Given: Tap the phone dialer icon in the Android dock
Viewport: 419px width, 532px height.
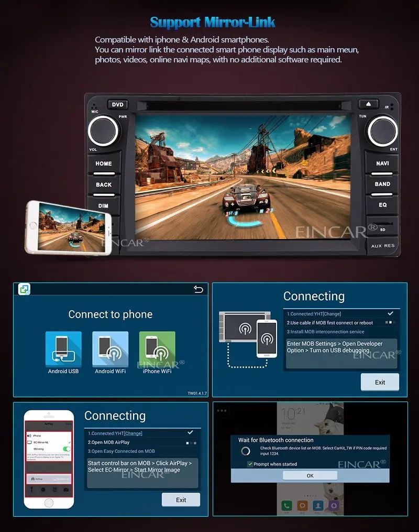Looking at the screenshot, I should point(287,505).
